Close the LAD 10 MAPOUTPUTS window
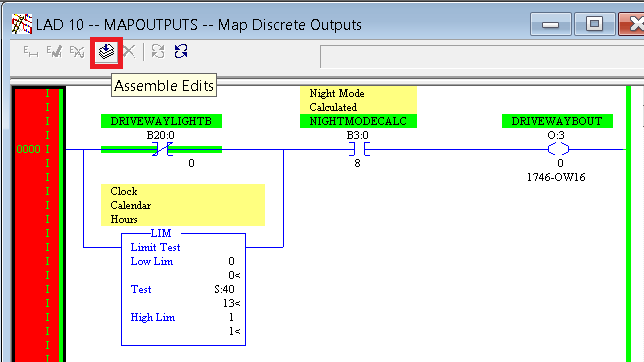Screen dimensions: 644x362 tap(632, 24)
